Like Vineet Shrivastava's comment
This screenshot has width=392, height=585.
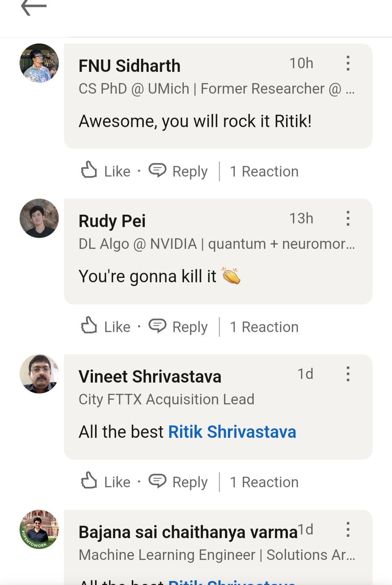[x=105, y=482]
